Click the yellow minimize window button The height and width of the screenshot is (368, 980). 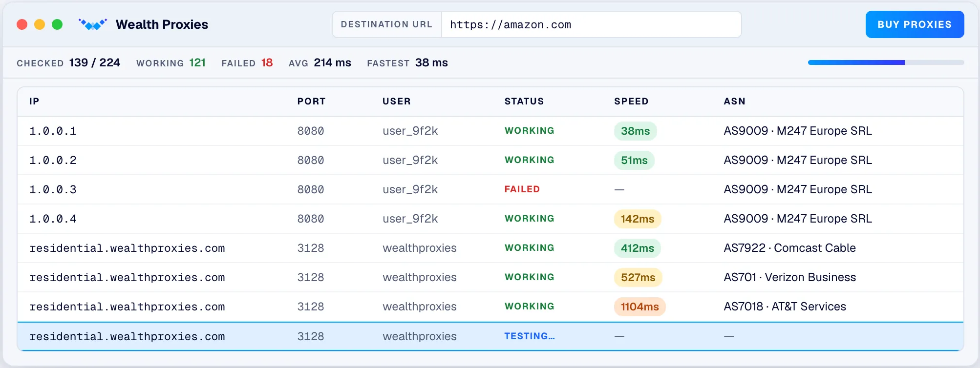[x=40, y=24]
